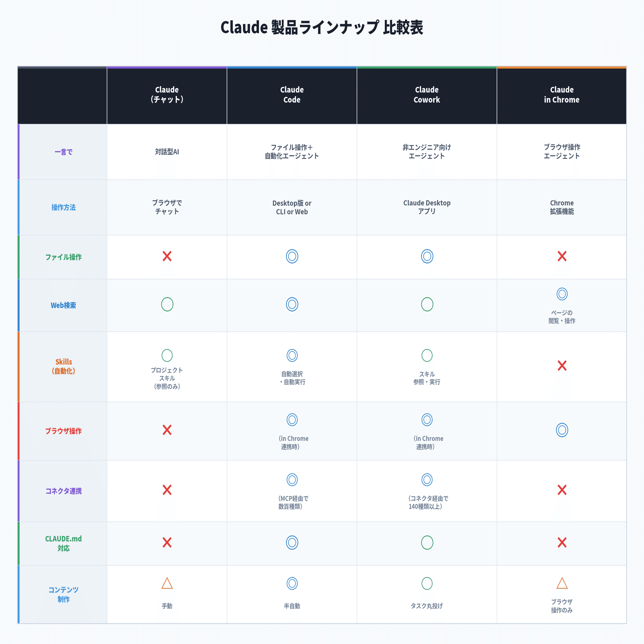Select the Claude Cowork column header
The width and height of the screenshot is (644, 644).
[427, 95]
